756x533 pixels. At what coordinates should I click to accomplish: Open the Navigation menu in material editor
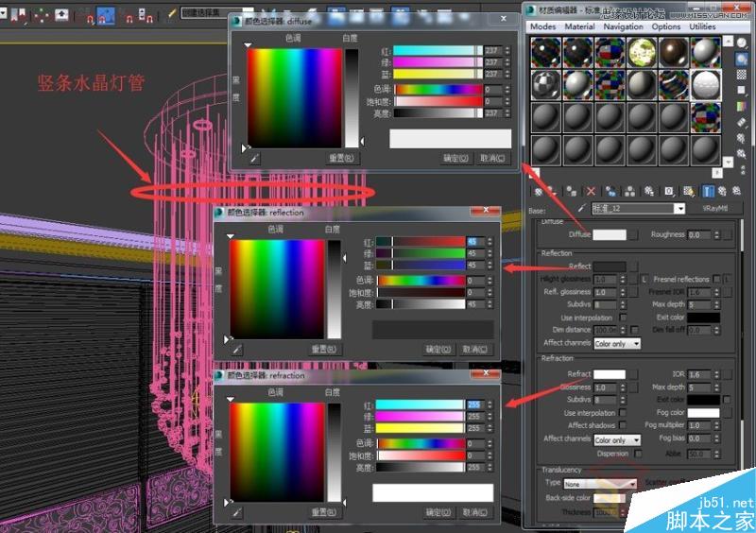coord(623,26)
